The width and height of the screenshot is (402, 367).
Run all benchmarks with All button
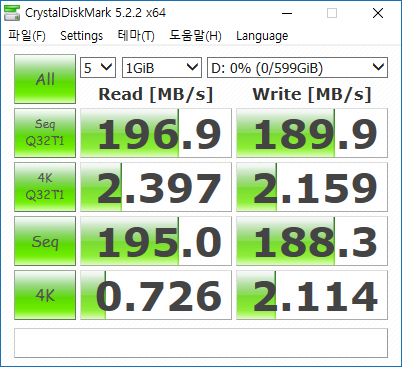pos(45,79)
